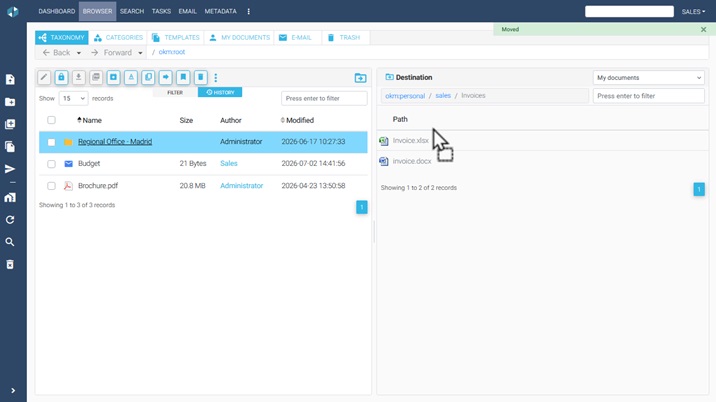Viewport: 716px width, 402px height.
Task: Close the Moved notification
Action: point(703,29)
